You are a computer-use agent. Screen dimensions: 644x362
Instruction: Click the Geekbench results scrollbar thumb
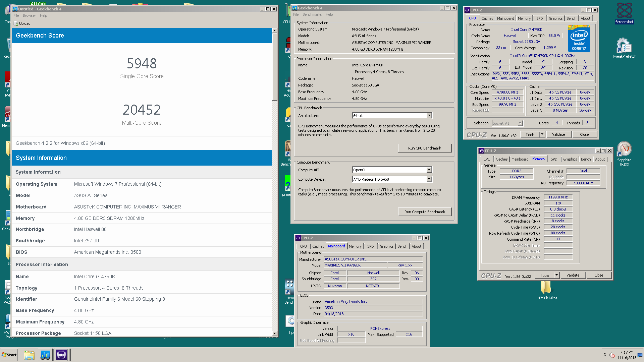pos(275,67)
